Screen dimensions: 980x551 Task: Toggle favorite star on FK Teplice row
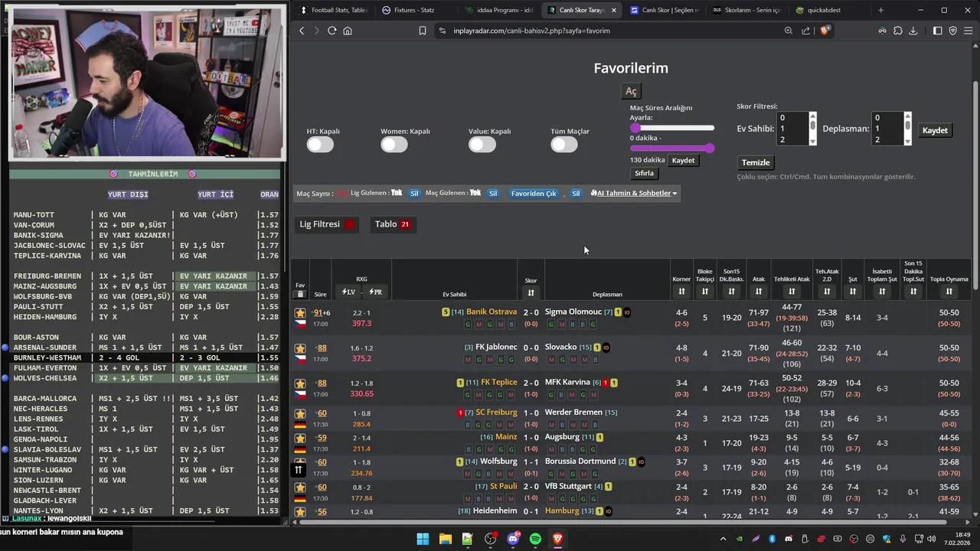(x=300, y=383)
